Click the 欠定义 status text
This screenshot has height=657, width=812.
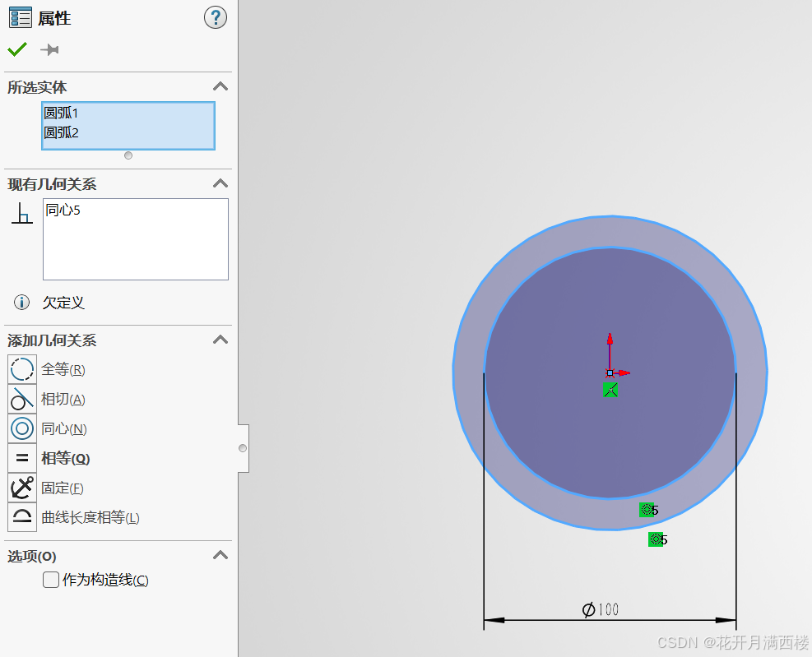point(63,303)
